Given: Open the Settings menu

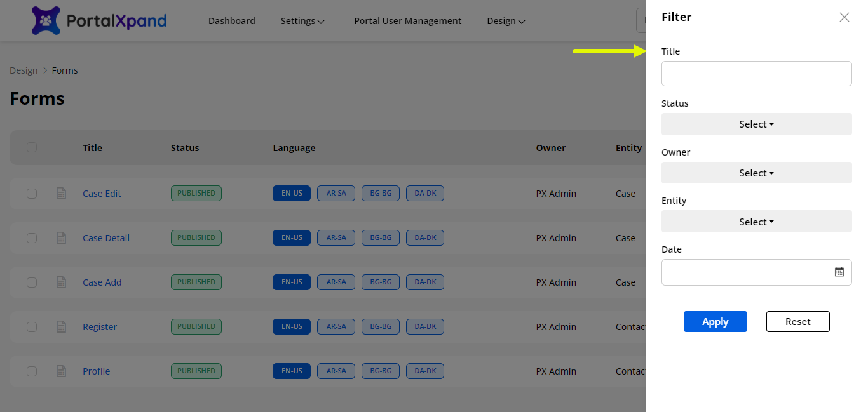Looking at the screenshot, I should 302,21.
